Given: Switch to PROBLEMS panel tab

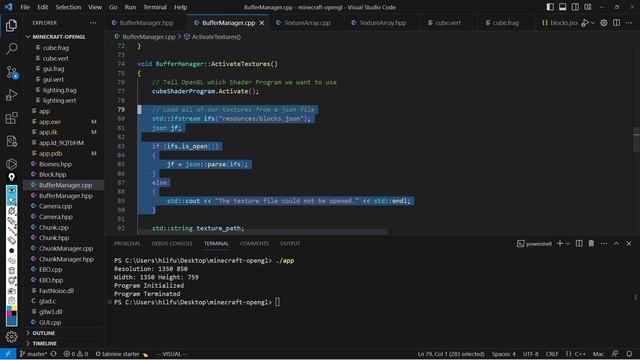Looking at the screenshot, I should (127, 243).
